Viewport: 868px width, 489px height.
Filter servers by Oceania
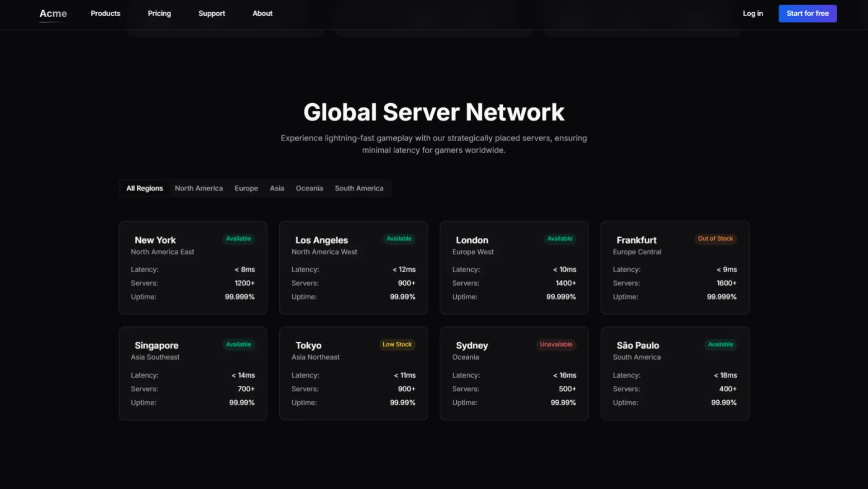(309, 188)
